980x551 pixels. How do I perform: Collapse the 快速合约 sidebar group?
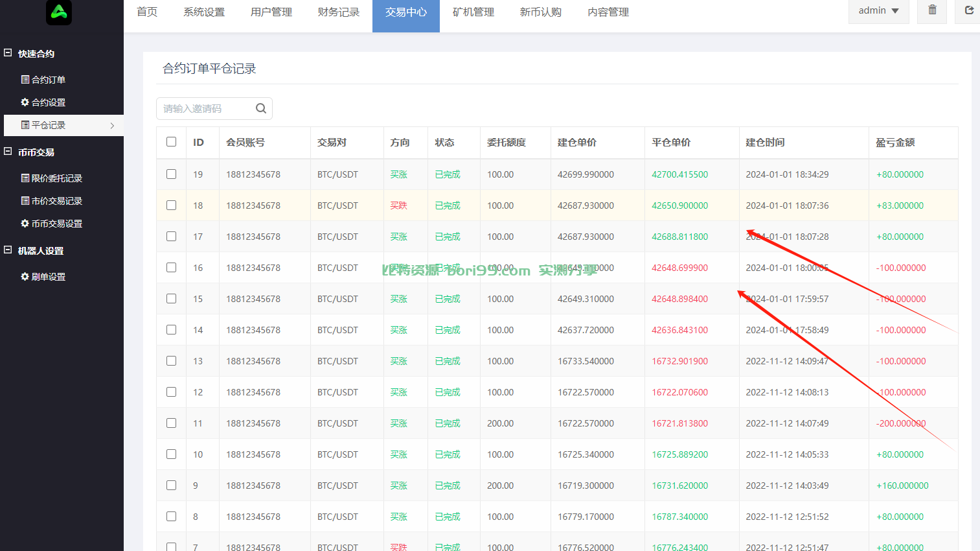click(8, 53)
